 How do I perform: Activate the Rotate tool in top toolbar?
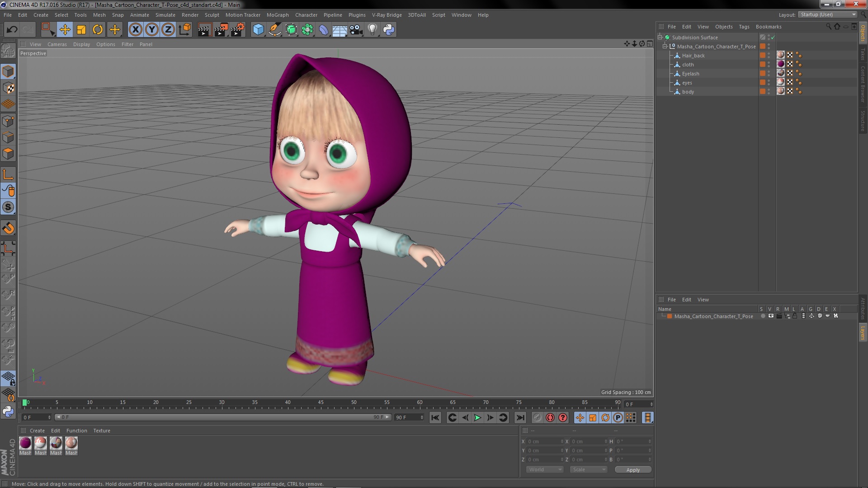point(98,30)
